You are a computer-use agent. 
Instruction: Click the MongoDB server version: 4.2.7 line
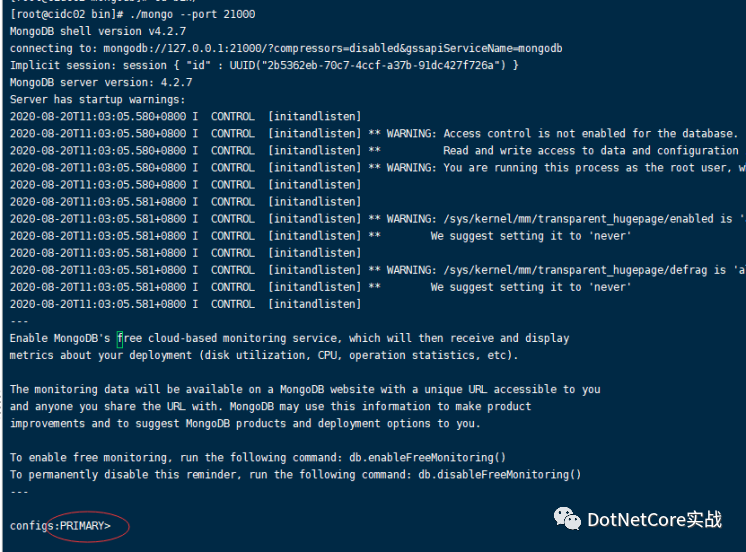pos(101,83)
